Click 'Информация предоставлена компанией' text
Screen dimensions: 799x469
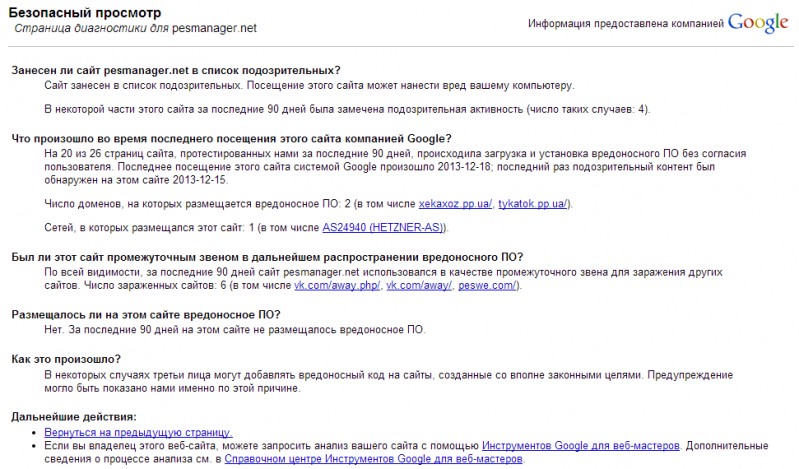pyautogui.click(x=624, y=24)
